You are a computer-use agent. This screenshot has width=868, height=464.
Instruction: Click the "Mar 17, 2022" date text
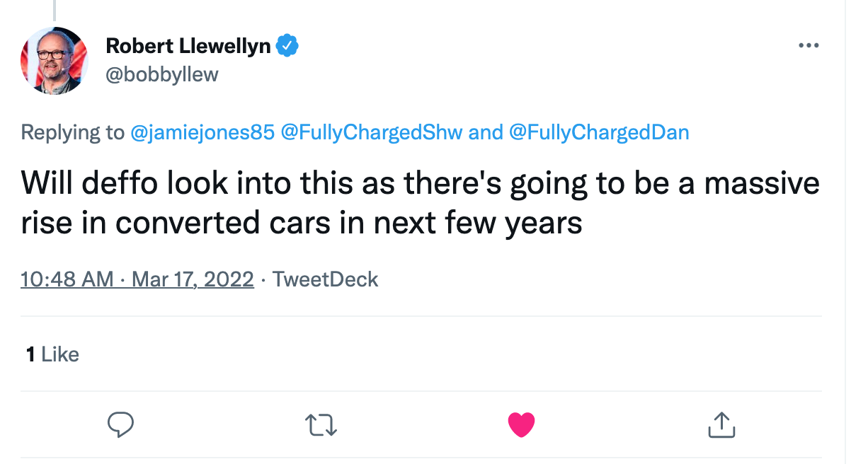pyautogui.click(x=193, y=279)
